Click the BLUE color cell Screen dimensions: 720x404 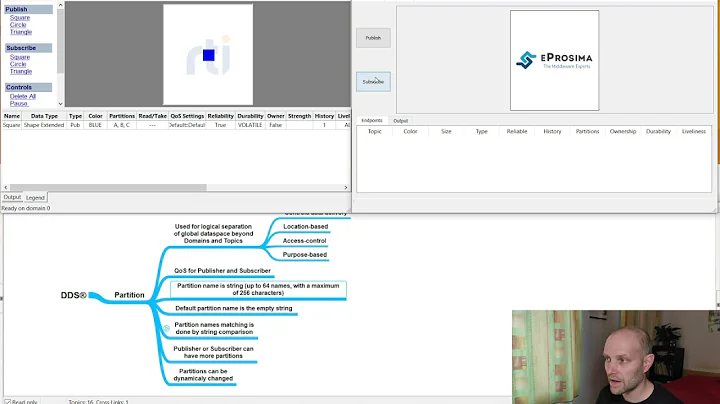point(95,125)
